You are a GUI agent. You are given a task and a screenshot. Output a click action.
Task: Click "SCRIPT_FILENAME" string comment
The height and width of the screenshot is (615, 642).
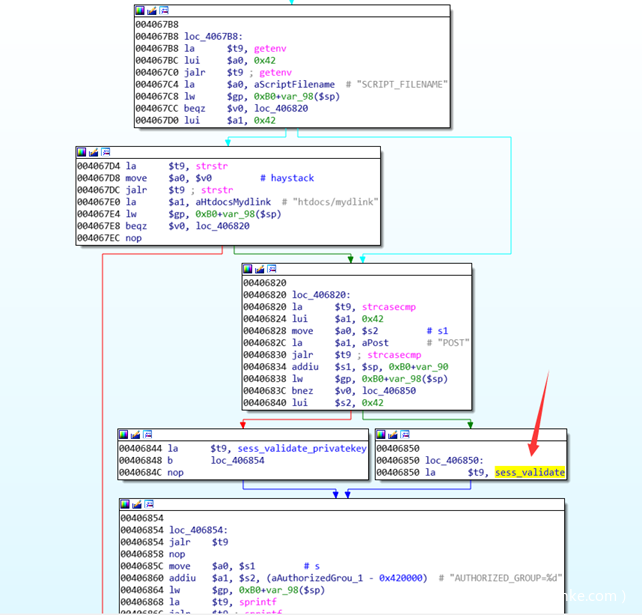402,84
